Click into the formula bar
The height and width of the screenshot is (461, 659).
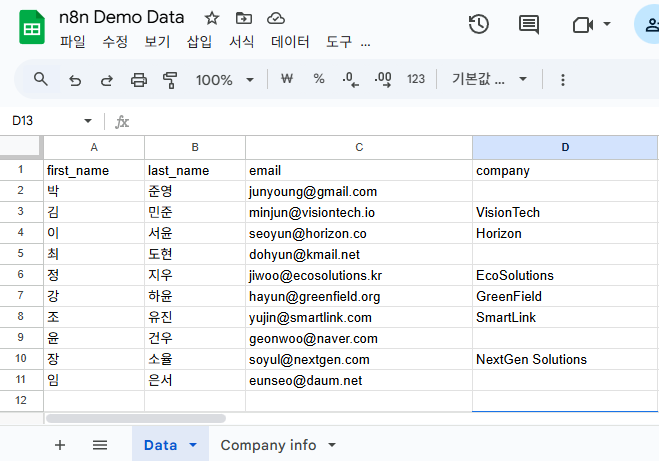click(395, 121)
